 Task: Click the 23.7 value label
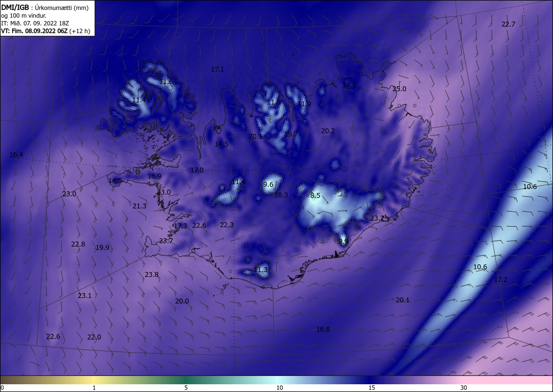click(166, 241)
